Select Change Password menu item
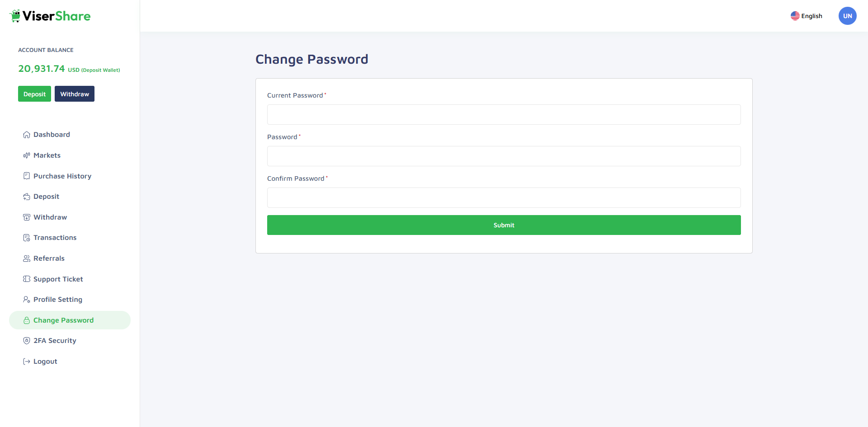The width and height of the screenshot is (868, 427). [x=63, y=320]
